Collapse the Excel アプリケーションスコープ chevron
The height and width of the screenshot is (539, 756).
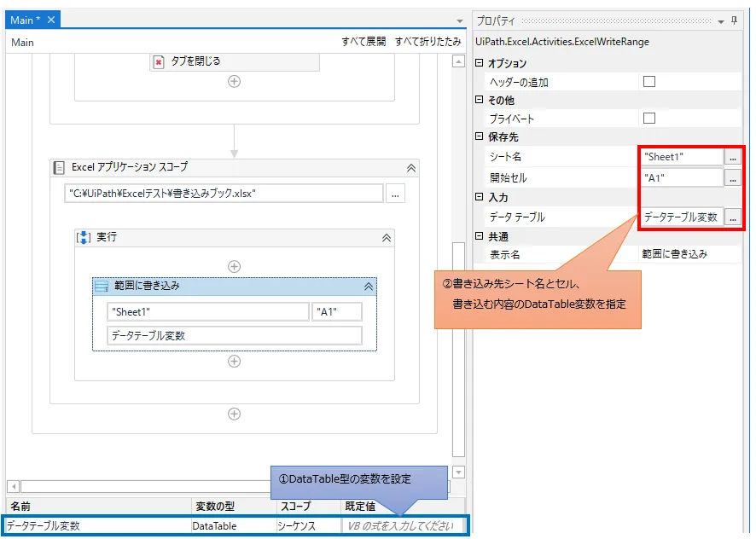[x=412, y=168]
